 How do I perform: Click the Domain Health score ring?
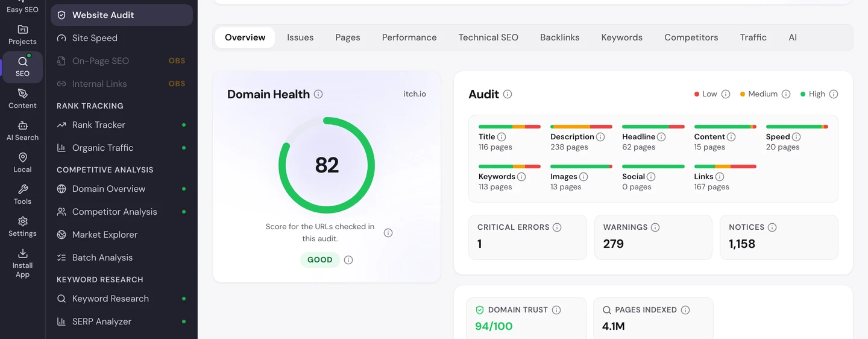[327, 165]
